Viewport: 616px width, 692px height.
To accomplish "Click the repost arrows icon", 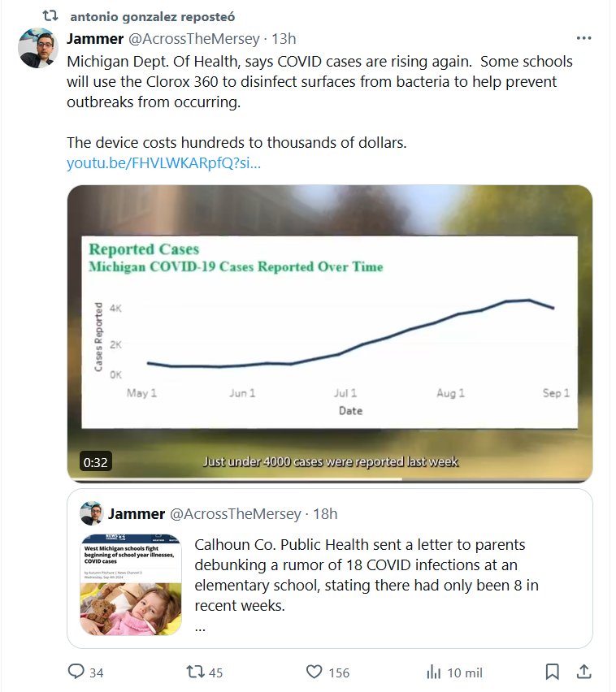I will pos(195,672).
